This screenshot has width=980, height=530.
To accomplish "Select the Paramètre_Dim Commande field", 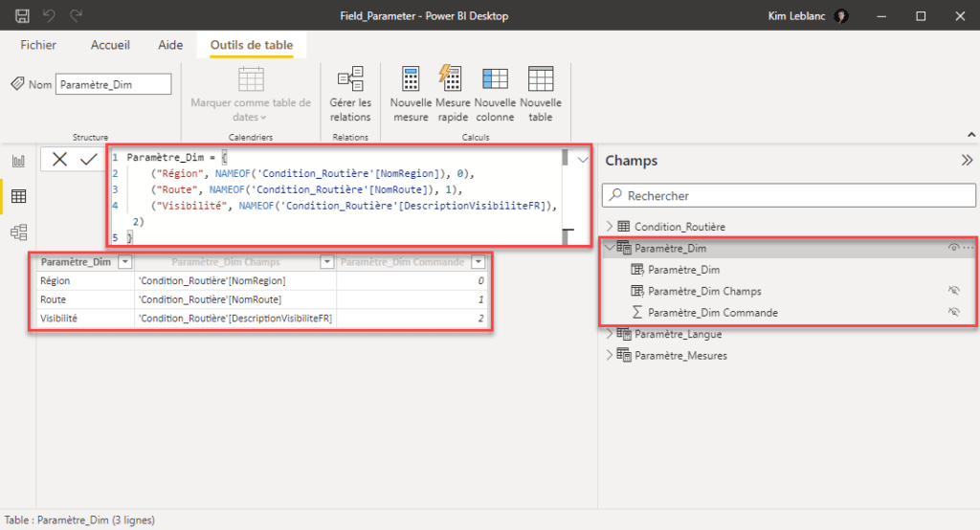I will [712, 313].
